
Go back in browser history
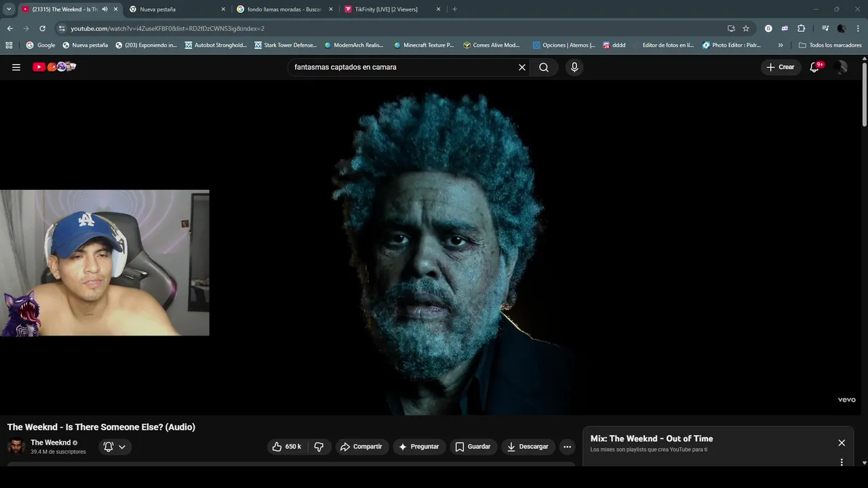pos(9,28)
